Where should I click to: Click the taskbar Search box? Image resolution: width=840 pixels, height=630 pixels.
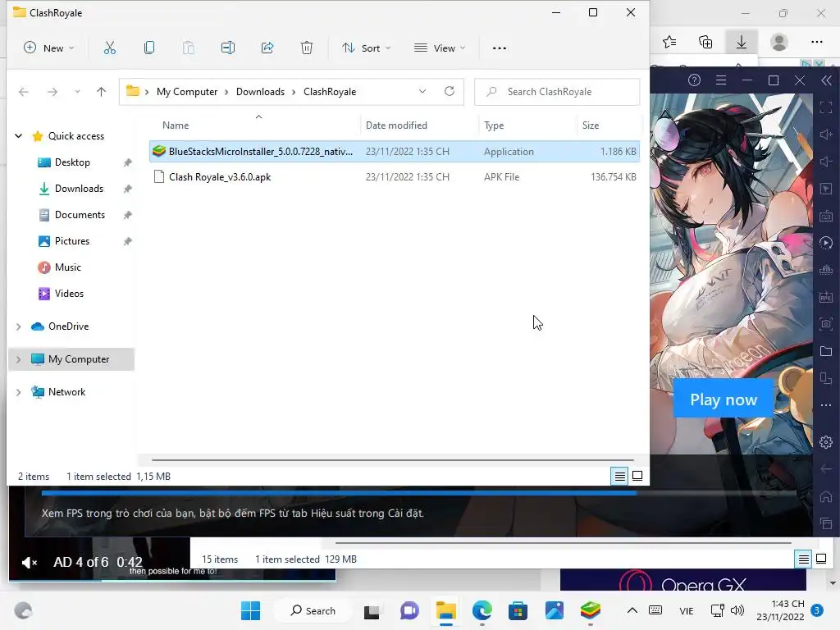[x=313, y=610]
